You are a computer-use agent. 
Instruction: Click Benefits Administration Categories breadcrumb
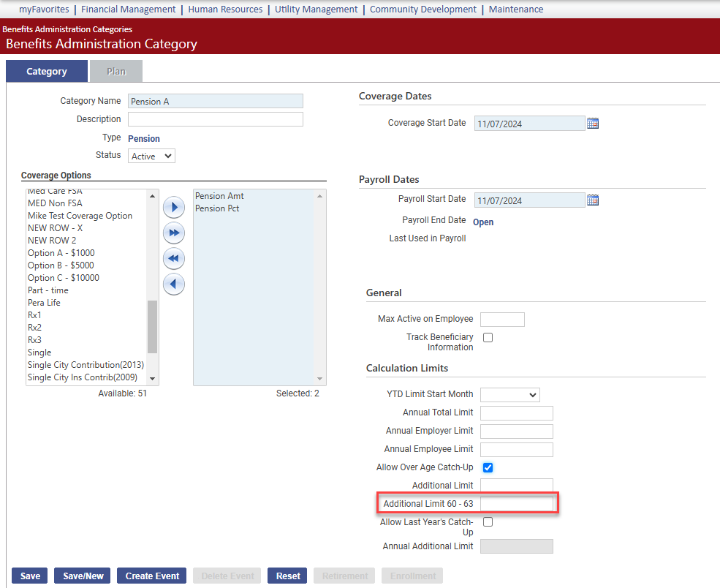tap(67, 29)
